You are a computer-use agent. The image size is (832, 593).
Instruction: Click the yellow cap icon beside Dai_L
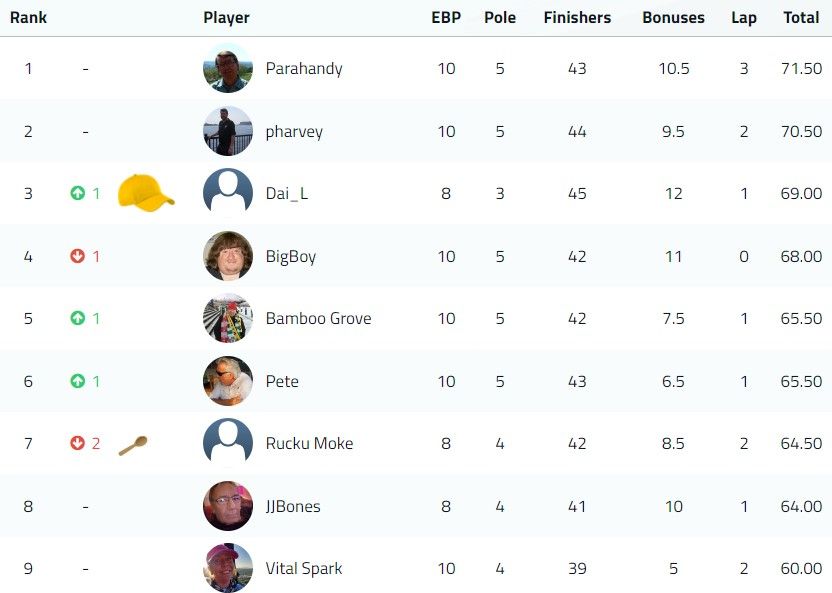146,193
